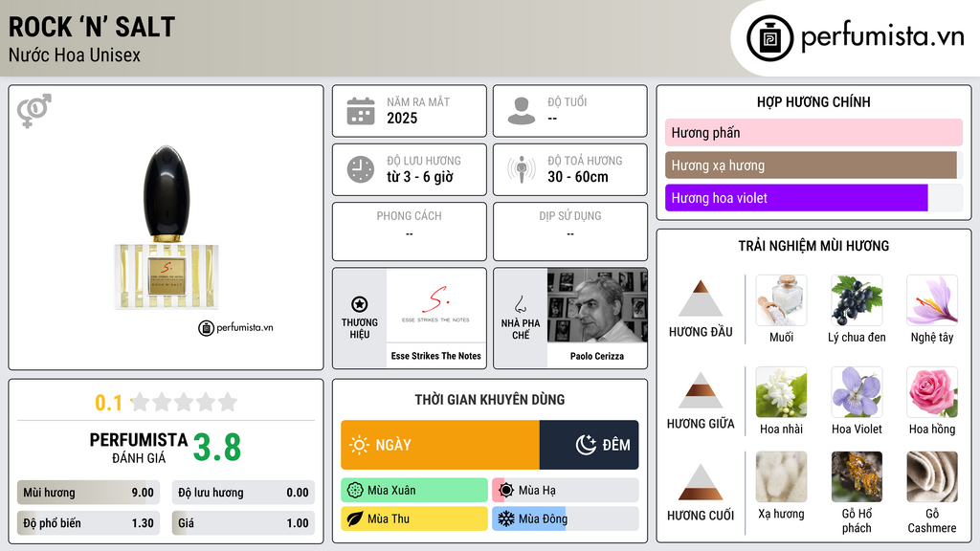The height and width of the screenshot is (551, 980).
Task: Click the Hương giữa pyramid icon
Action: point(701,390)
